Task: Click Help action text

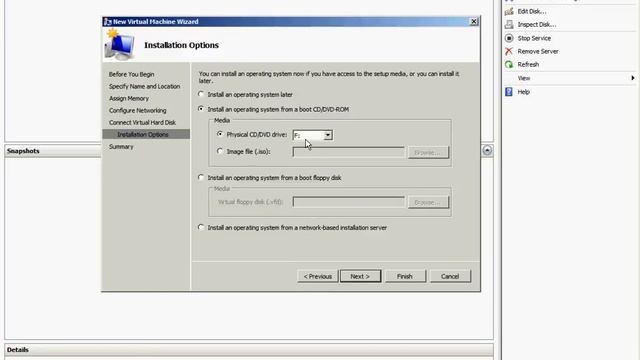Action: 524,92
